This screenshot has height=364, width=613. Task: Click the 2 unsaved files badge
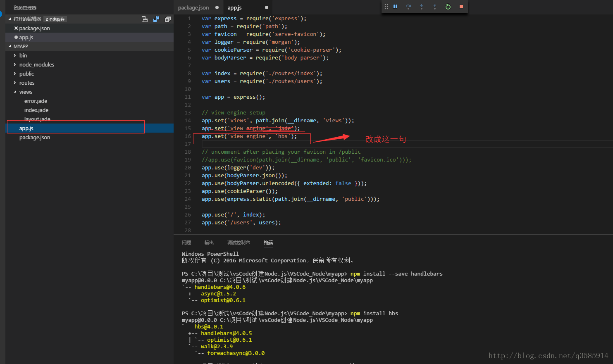[55, 19]
